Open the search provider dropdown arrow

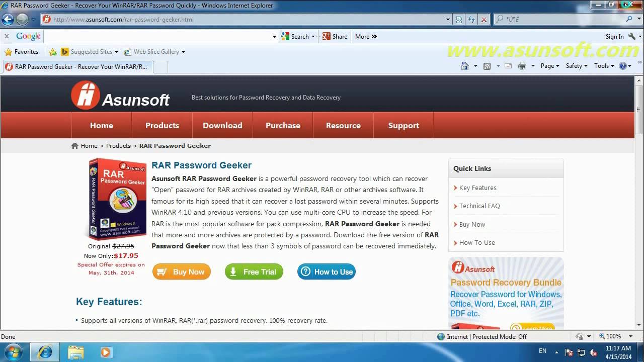640,19
